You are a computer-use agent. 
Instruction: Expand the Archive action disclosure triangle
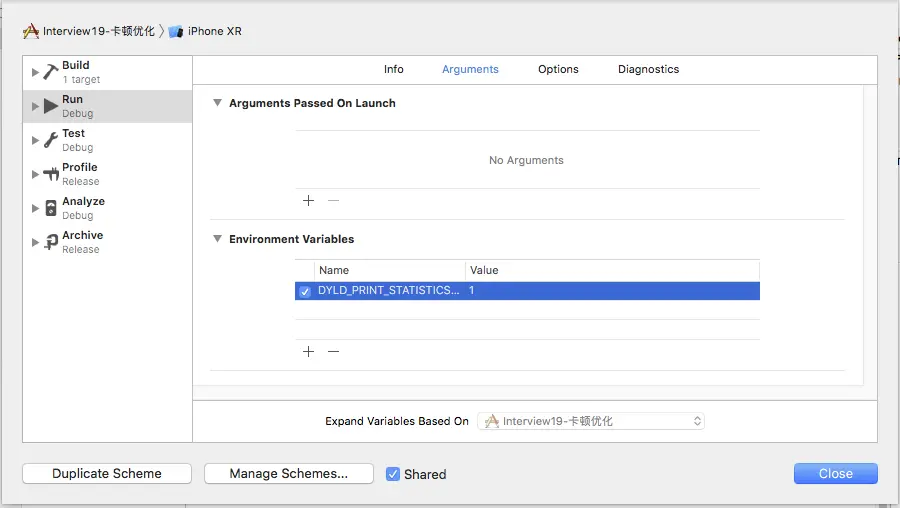pos(35,242)
